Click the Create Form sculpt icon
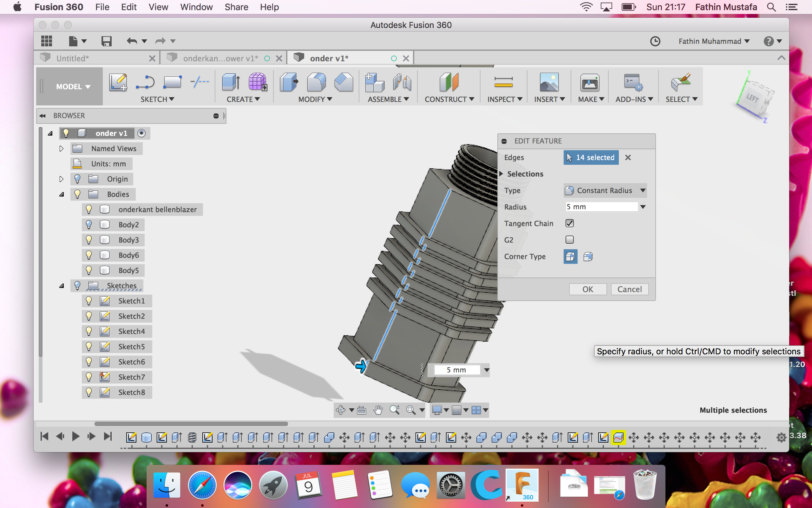The image size is (812, 508). click(258, 82)
